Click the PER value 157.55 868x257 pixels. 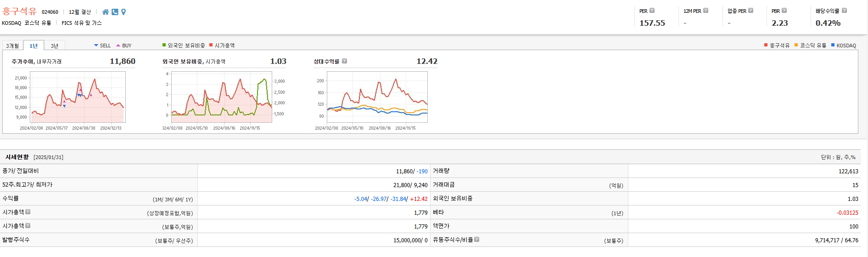pyautogui.click(x=652, y=23)
